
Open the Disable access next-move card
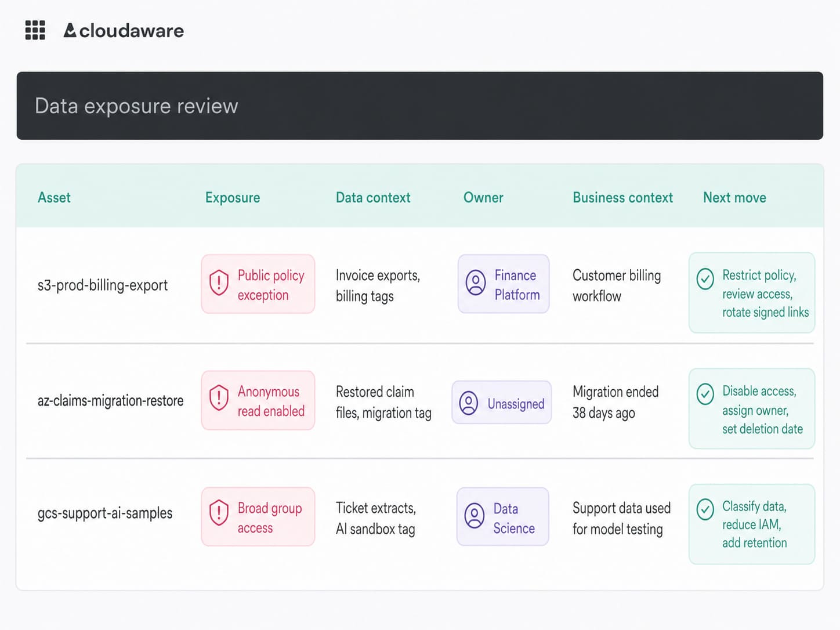coord(752,408)
